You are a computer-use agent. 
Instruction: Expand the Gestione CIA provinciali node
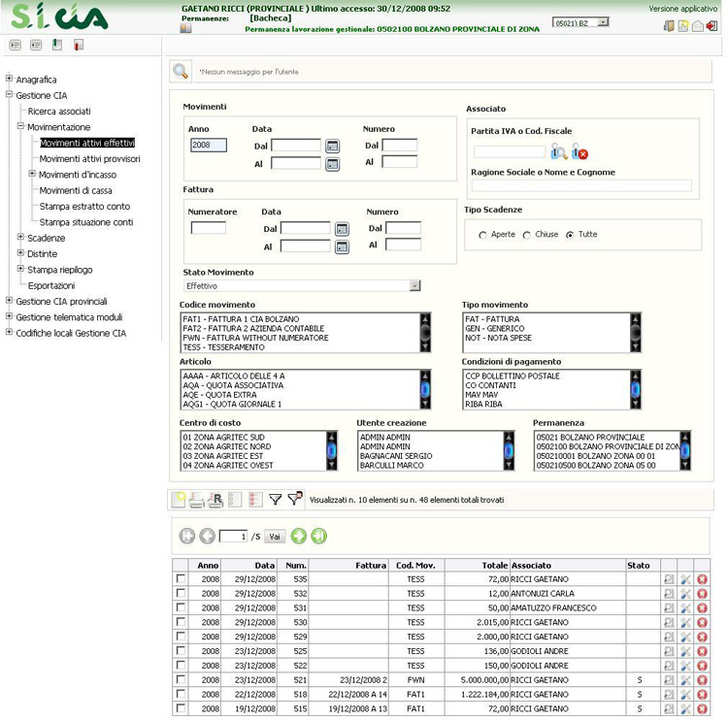tap(9, 301)
